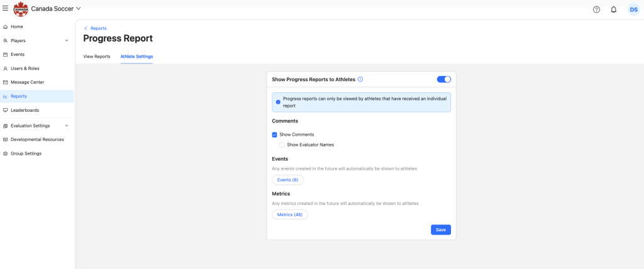Open the DS user avatar

tap(633, 9)
